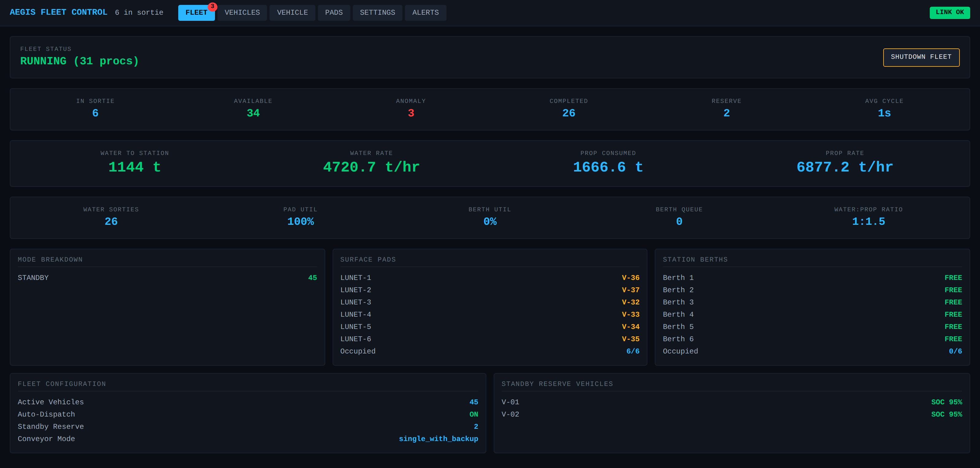This screenshot has width=980, height=468.
Task: Click the AVG CYCLE value 1s
Action: tap(884, 113)
